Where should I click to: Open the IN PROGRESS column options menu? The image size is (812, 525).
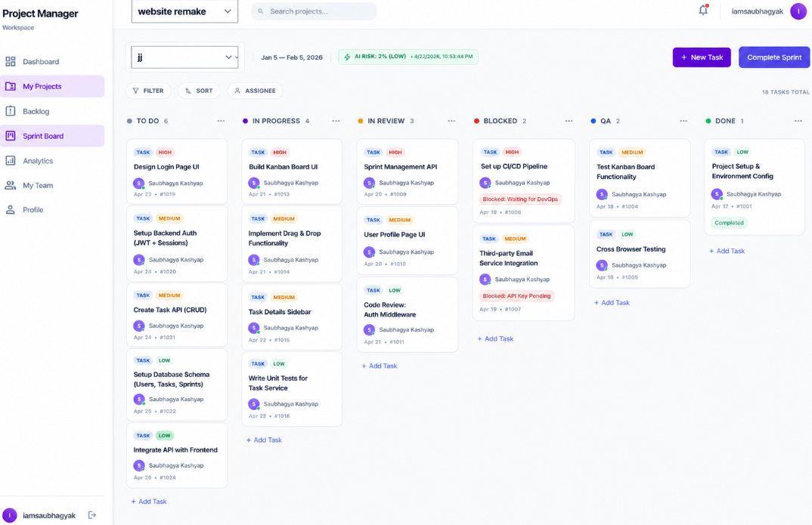(x=336, y=121)
